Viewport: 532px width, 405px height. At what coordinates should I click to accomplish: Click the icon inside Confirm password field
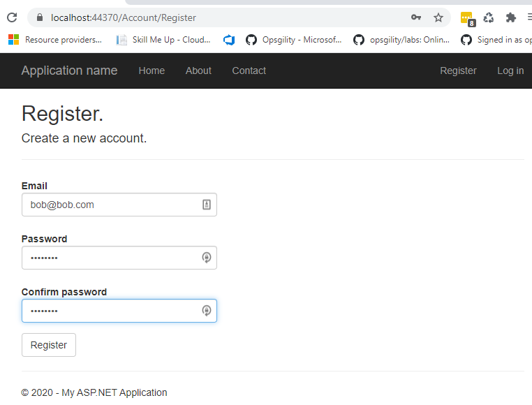(207, 311)
